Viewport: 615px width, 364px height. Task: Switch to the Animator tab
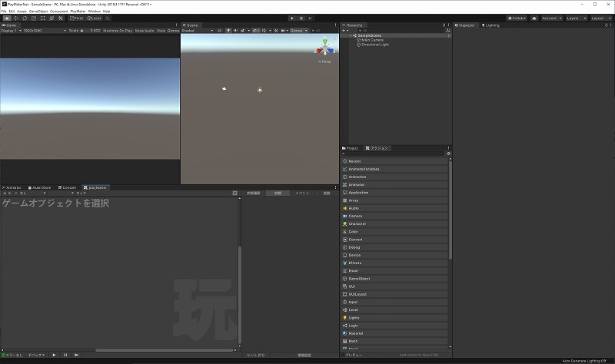(12, 187)
